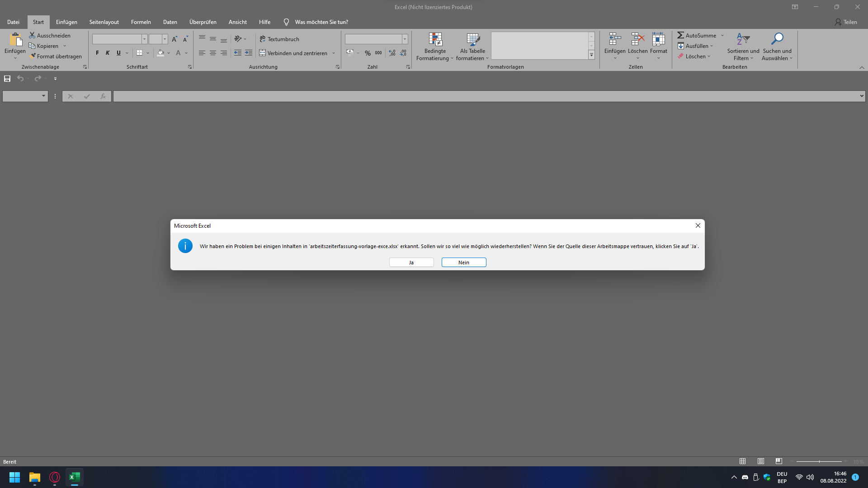
Task: Click the accounting currency format icon
Action: pyautogui.click(x=350, y=53)
